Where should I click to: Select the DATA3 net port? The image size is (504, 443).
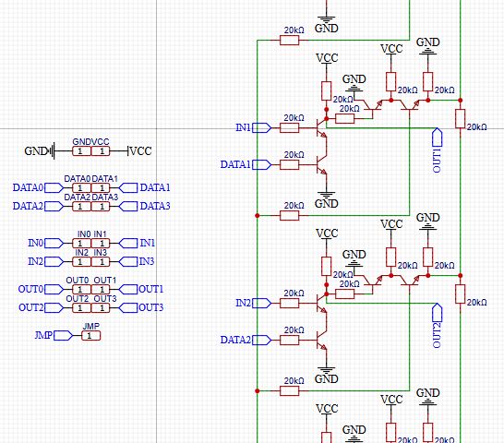coord(128,206)
